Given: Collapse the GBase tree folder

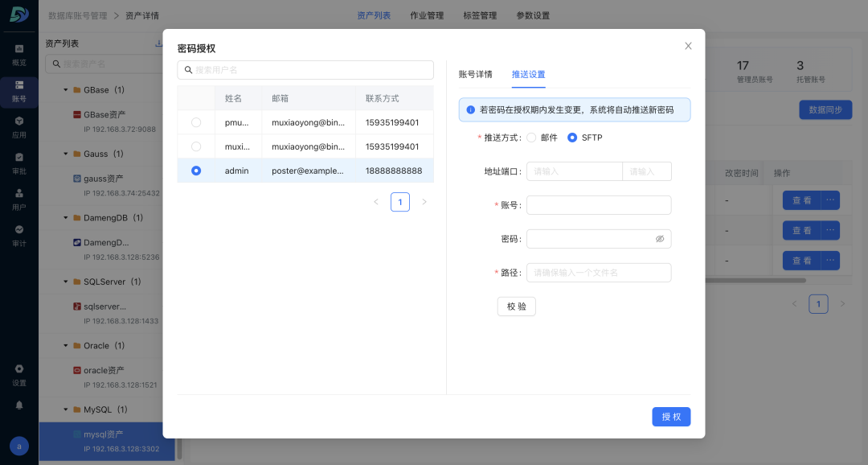Looking at the screenshot, I should tap(65, 90).
